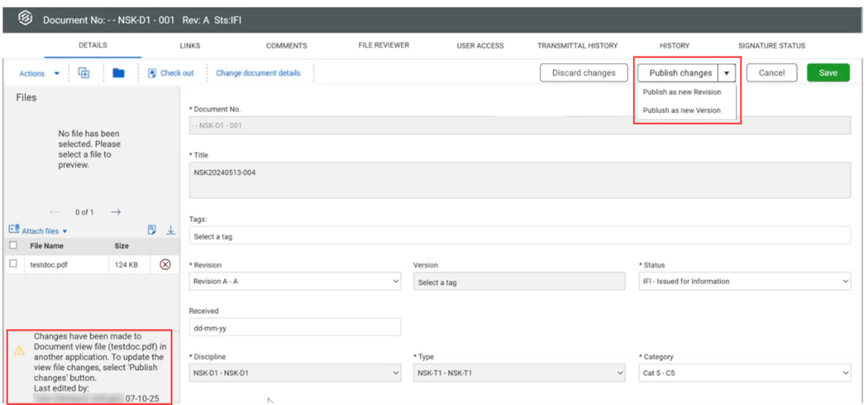Click the add-copy icon beside Actions
The image size is (868, 405).
click(x=84, y=73)
